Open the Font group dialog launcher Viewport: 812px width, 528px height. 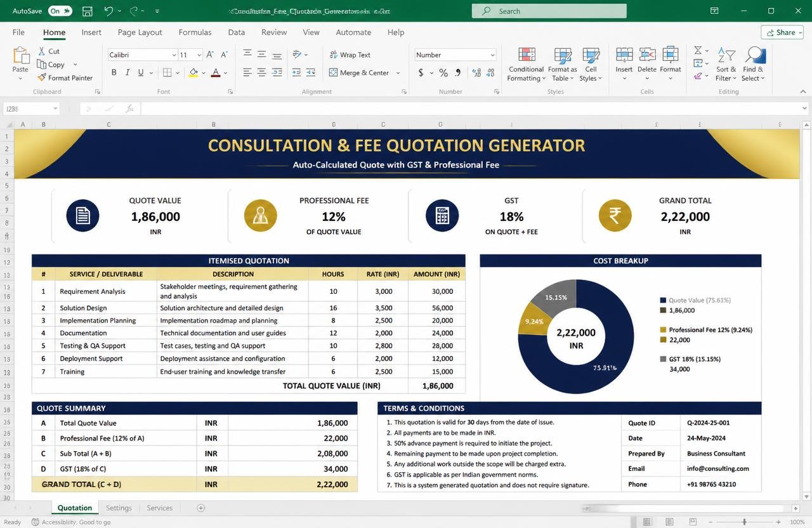click(x=229, y=91)
